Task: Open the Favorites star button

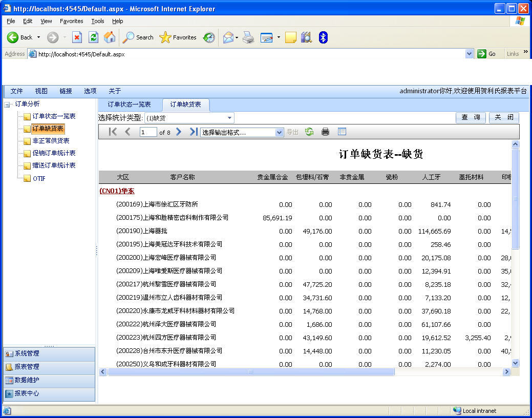Action: click(178, 37)
